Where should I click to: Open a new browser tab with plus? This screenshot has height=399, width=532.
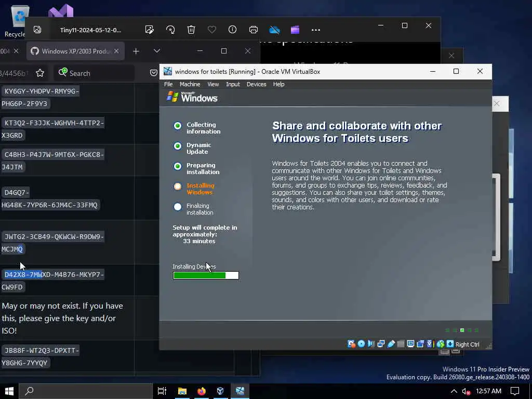pyautogui.click(x=136, y=51)
